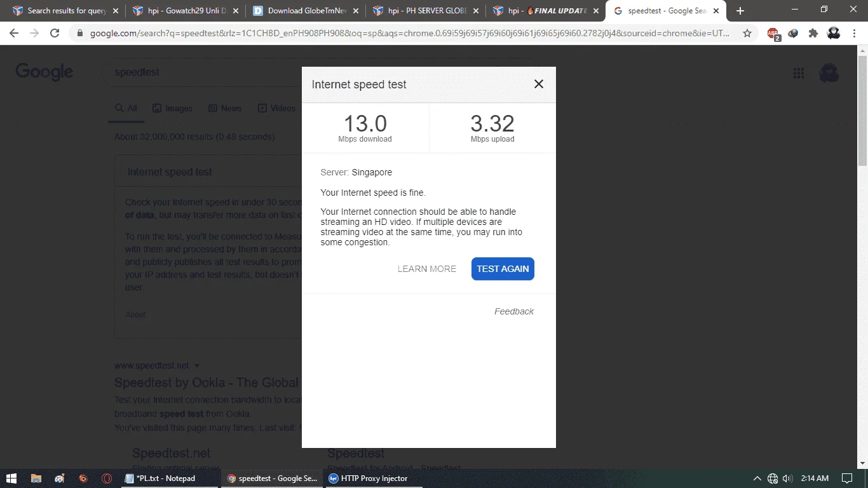The width and height of the screenshot is (868, 488).
Task: Open dropdown arrow next to www.speedtest.net
Action: click(197, 366)
